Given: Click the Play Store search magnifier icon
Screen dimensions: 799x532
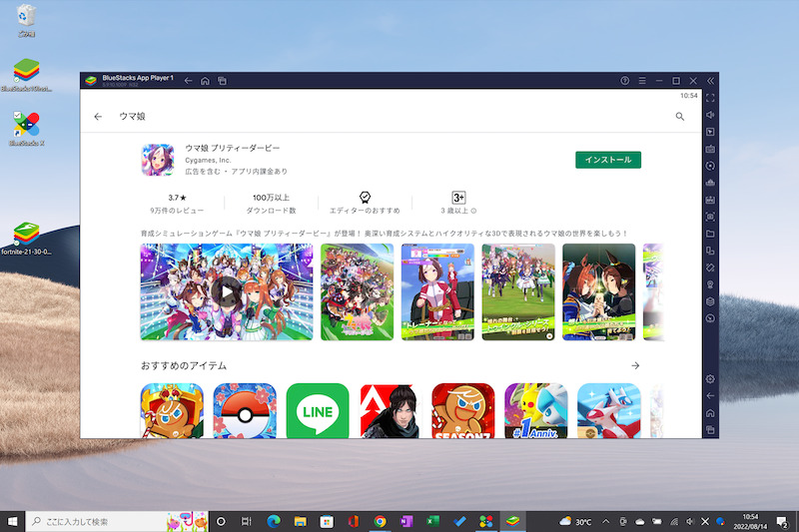Looking at the screenshot, I should coord(680,117).
